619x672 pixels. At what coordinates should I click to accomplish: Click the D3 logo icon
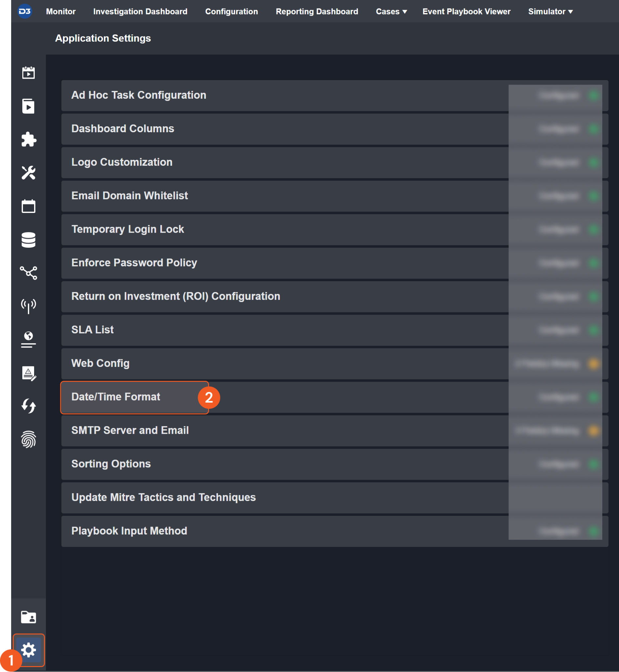click(x=25, y=11)
